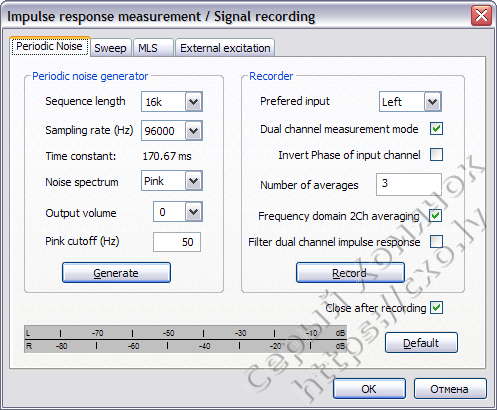The height and width of the screenshot is (410, 497).
Task: Enable Invert Phase of input channel
Action: [x=436, y=155]
